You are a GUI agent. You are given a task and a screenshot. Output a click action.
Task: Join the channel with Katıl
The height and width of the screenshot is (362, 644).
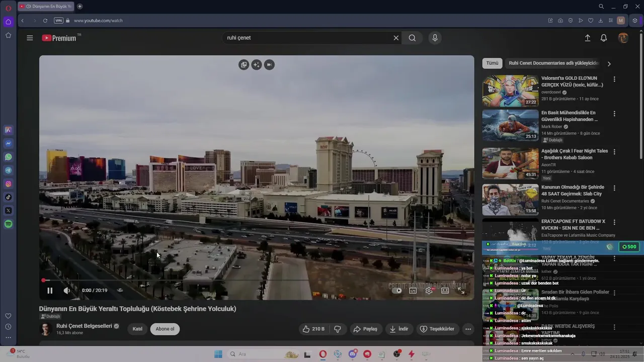[137, 329]
